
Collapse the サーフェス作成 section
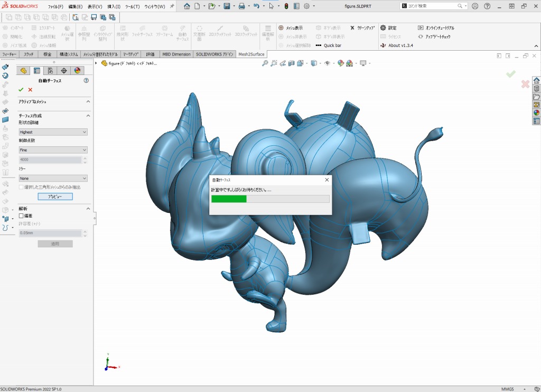click(88, 116)
